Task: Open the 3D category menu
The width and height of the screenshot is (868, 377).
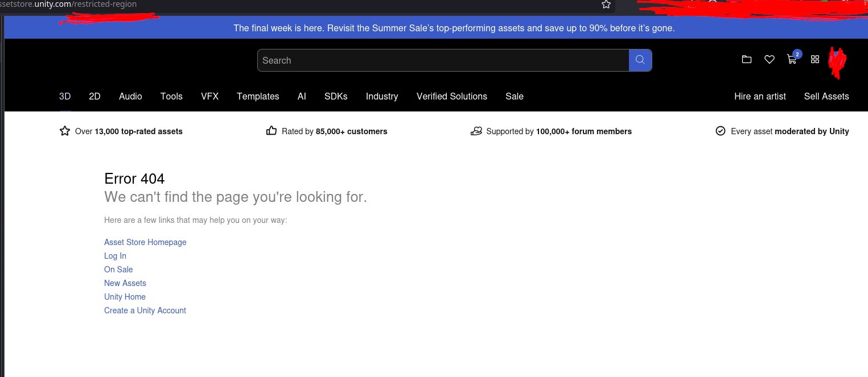Action: 65,96
